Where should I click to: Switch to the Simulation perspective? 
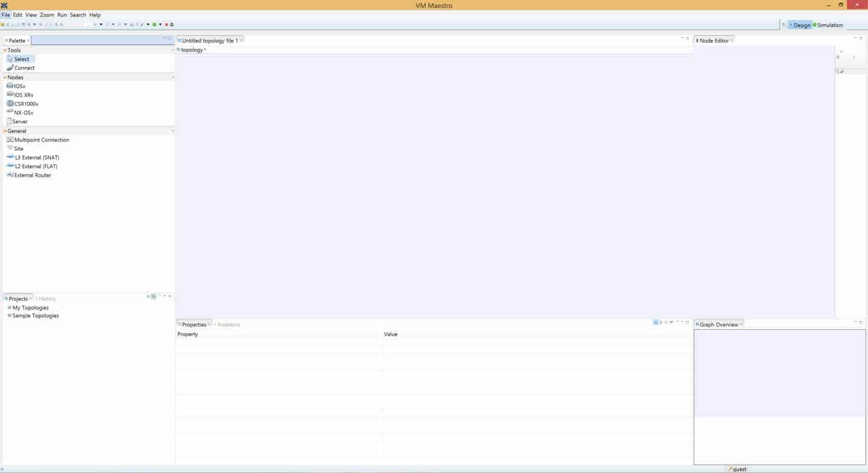pos(828,25)
